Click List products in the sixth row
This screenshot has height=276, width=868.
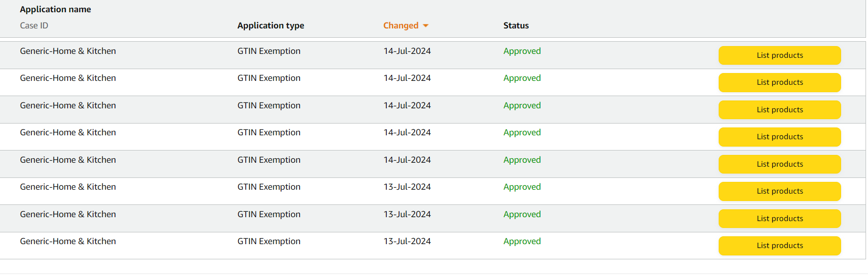[x=779, y=191]
